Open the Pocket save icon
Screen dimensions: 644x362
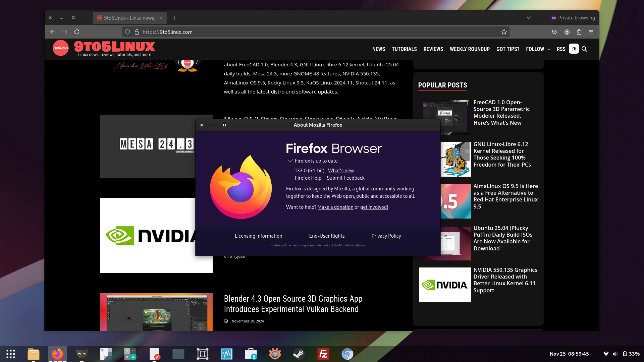point(555,32)
